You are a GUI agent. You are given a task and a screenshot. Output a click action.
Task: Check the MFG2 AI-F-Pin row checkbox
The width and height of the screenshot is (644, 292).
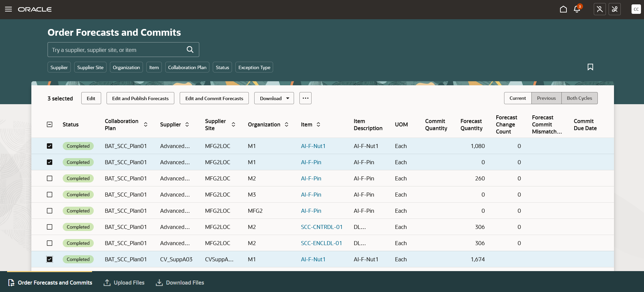[x=50, y=211]
